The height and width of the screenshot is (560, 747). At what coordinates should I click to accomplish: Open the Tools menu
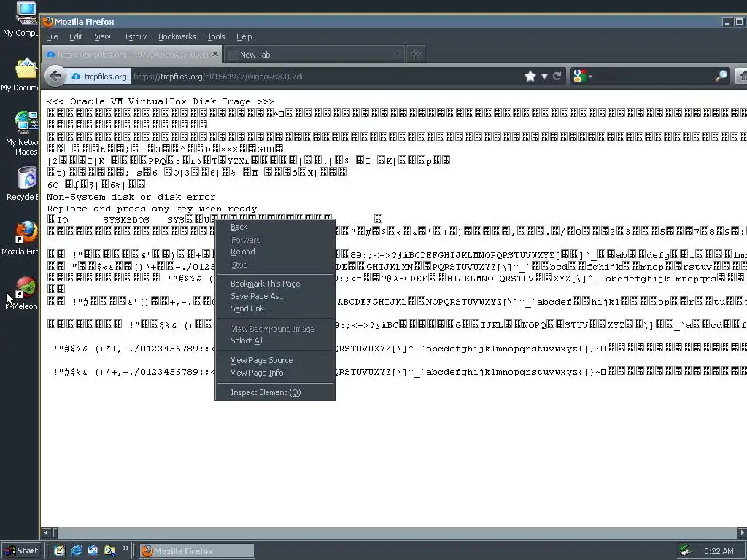click(x=216, y=36)
